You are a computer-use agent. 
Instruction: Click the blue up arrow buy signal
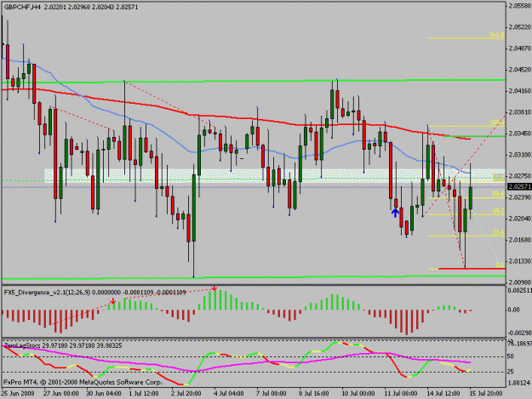[395, 213]
